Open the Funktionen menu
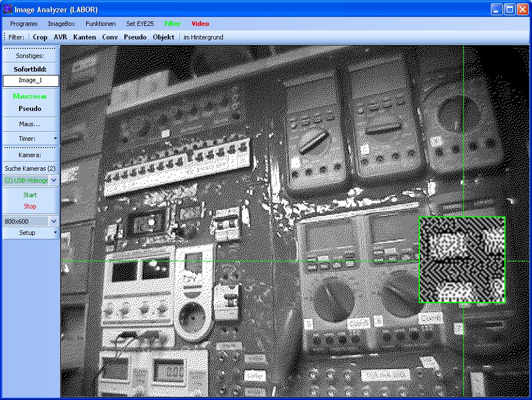This screenshot has height=400, width=532. coord(101,24)
